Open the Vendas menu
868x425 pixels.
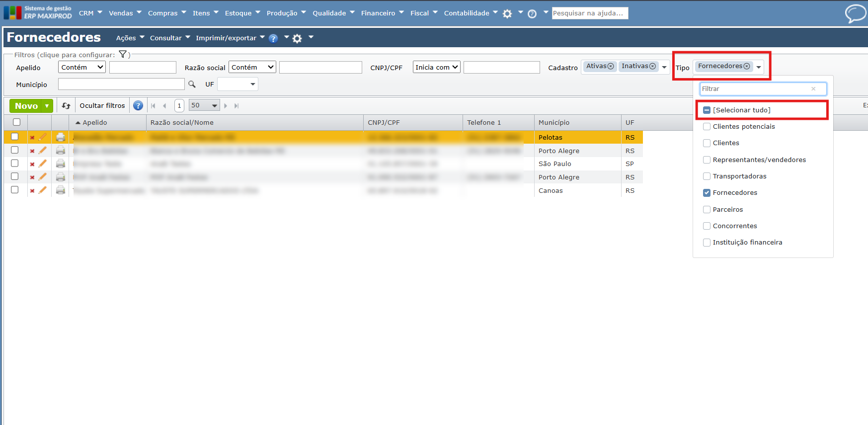point(125,13)
